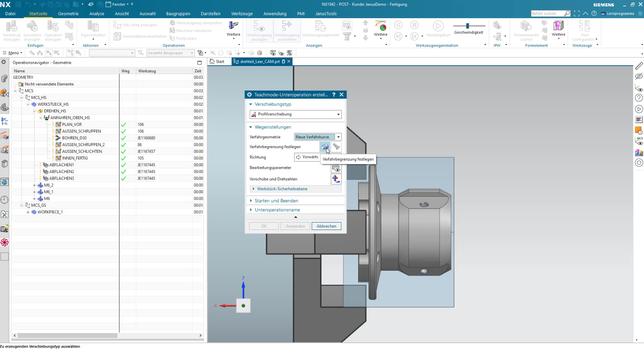
Task: Adjust the Geschwindigkeit slider
Action: point(468,26)
